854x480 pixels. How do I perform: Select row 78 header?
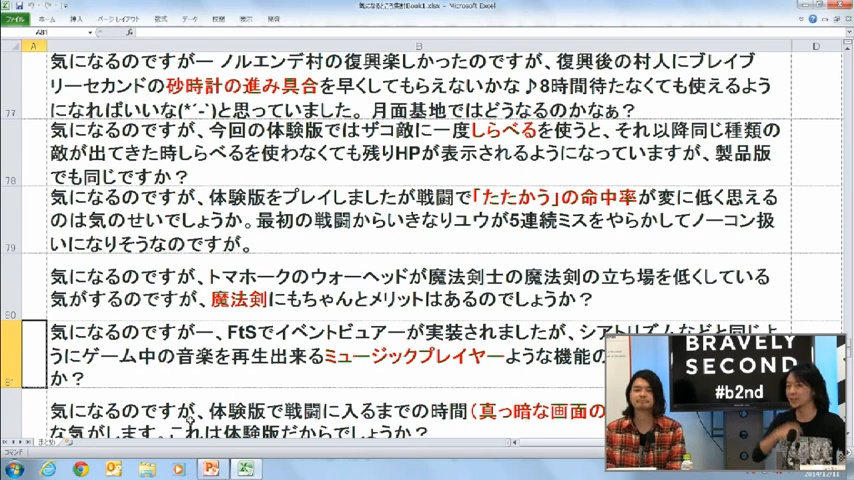coord(11,153)
